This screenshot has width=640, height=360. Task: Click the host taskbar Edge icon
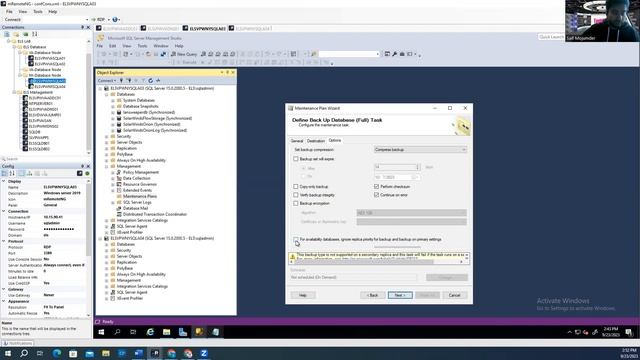(57, 353)
